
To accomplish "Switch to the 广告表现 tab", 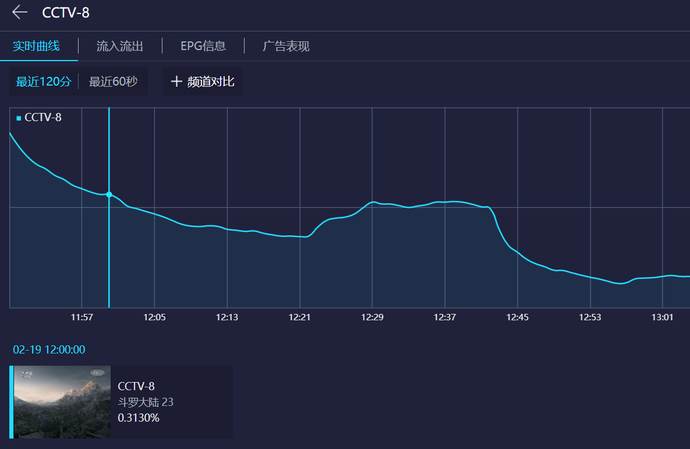I will 286,46.
